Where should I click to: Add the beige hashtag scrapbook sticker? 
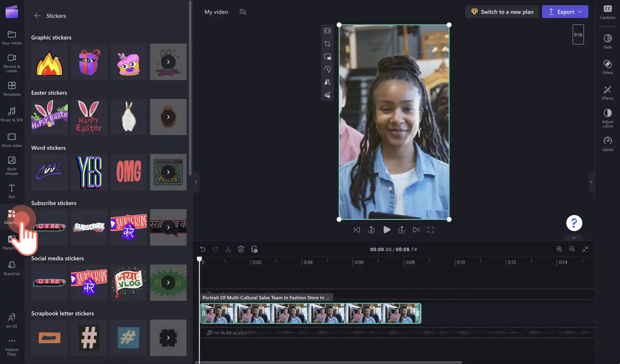coord(89,338)
